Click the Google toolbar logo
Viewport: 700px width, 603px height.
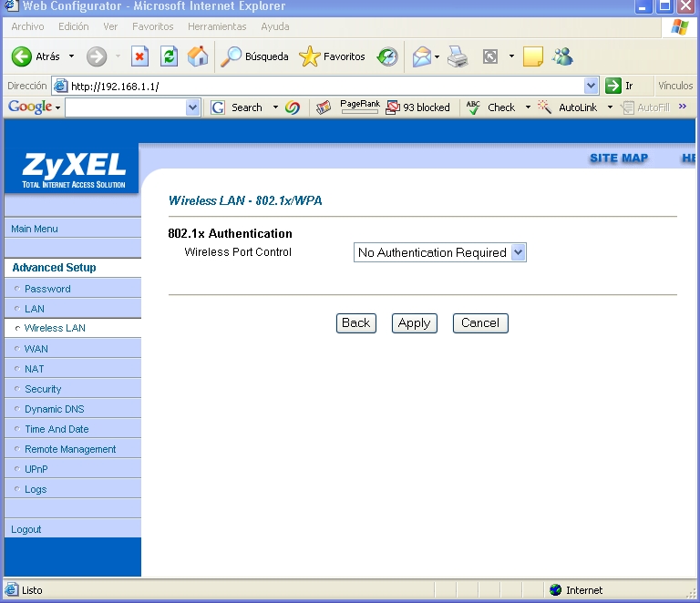[30, 107]
